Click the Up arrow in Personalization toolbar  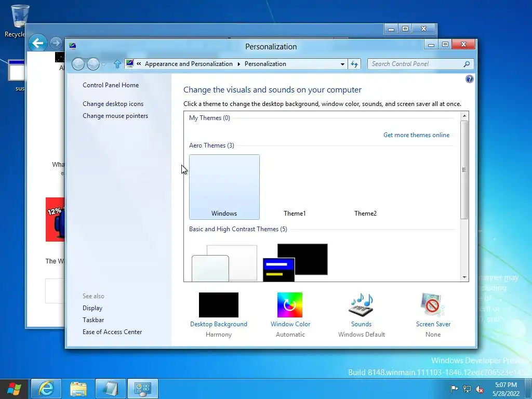click(x=117, y=64)
